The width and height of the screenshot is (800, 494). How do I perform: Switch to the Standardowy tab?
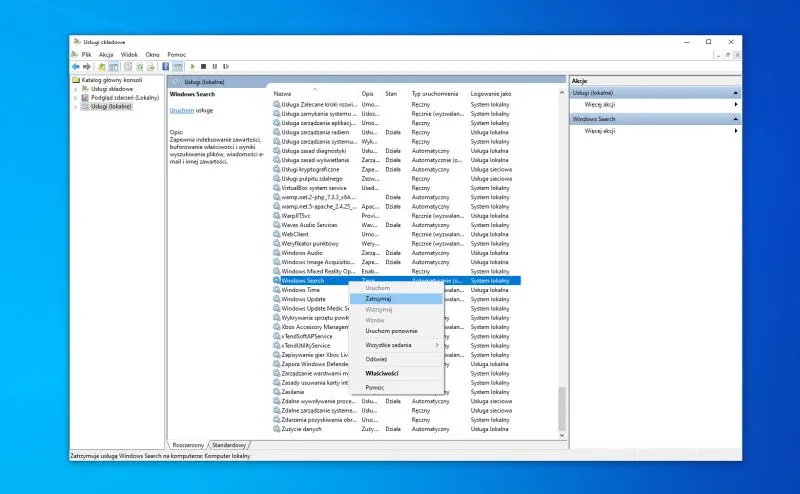click(229, 445)
